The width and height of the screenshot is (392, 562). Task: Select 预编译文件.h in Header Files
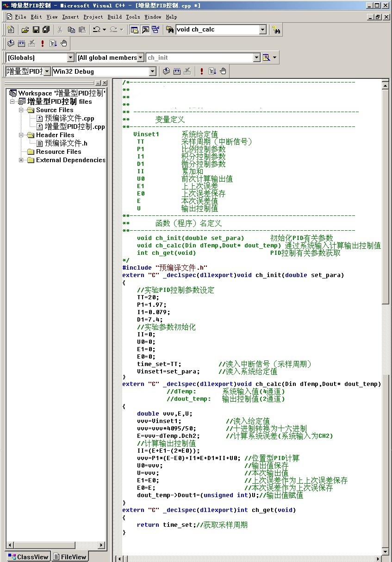tap(66, 144)
